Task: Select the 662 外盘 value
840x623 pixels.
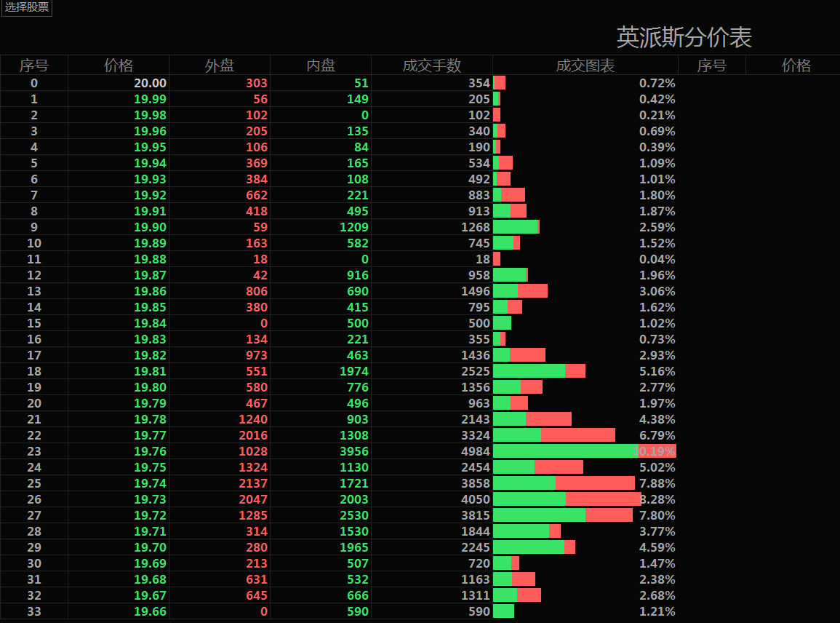Action: pos(257,195)
